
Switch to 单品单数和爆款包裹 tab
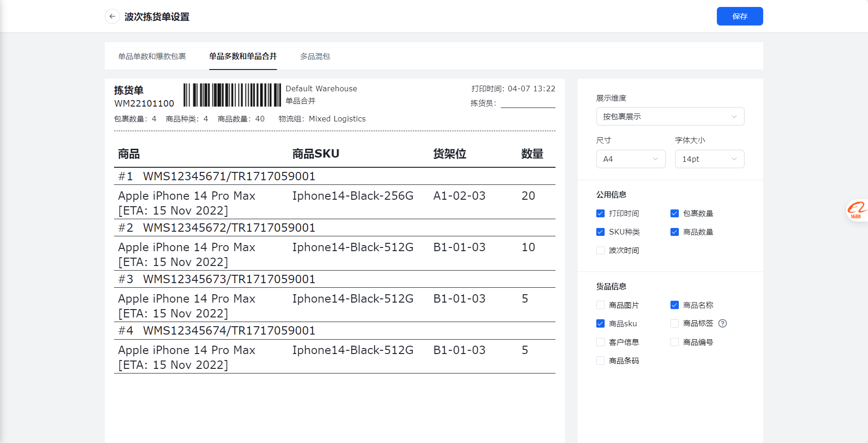152,56
